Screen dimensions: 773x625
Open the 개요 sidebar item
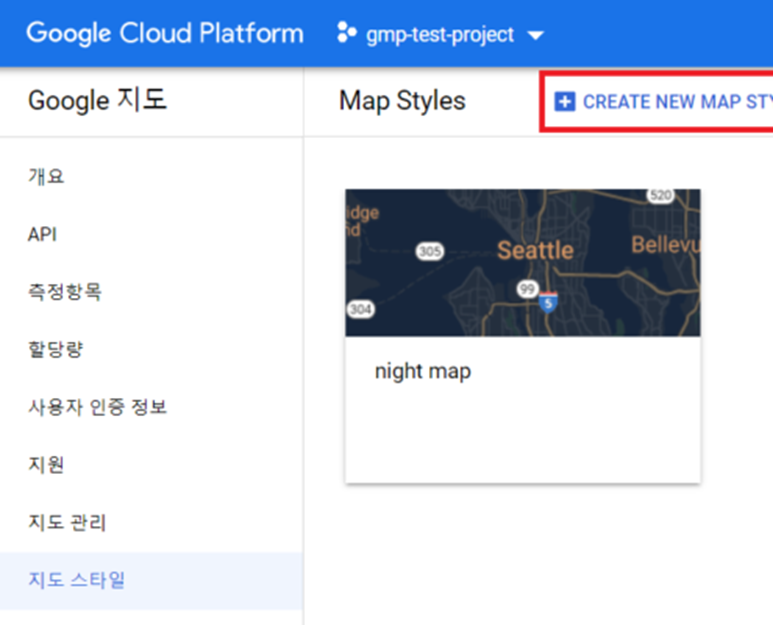46,176
